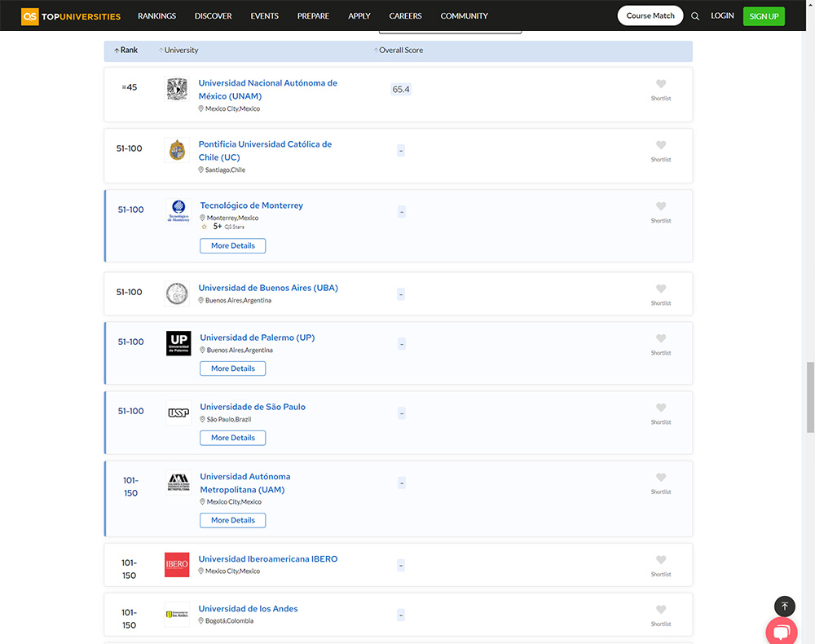Open Universidad de Palermo (UP) link

(x=258, y=337)
